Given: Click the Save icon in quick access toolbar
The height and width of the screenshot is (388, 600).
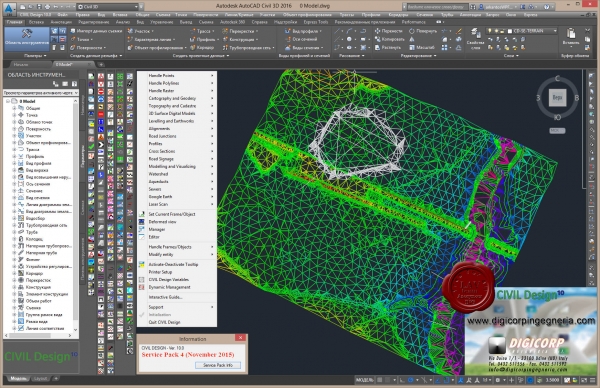Looking at the screenshot, I should tap(39, 7).
